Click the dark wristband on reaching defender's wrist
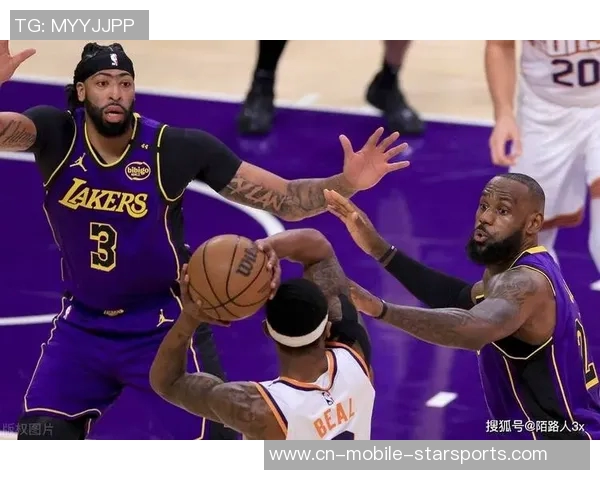Image resolution: width=600 pixels, height=480 pixels. pos(388,255)
